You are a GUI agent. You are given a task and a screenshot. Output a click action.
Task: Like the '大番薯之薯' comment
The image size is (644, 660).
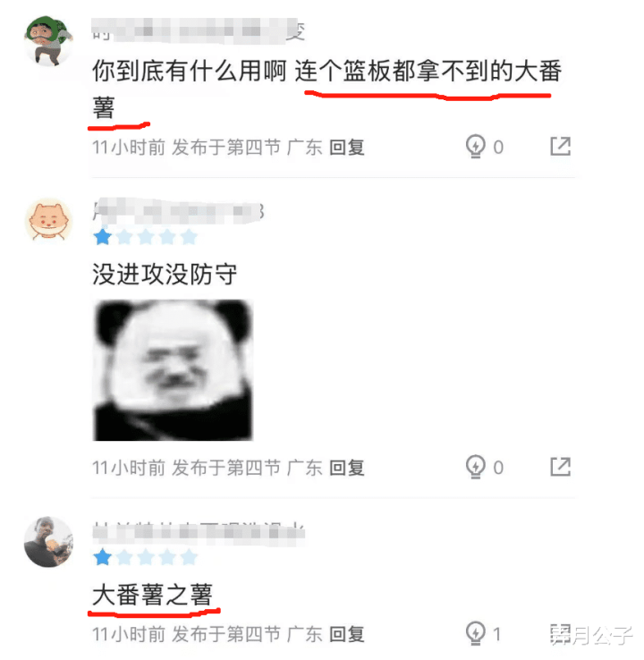tap(476, 632)
